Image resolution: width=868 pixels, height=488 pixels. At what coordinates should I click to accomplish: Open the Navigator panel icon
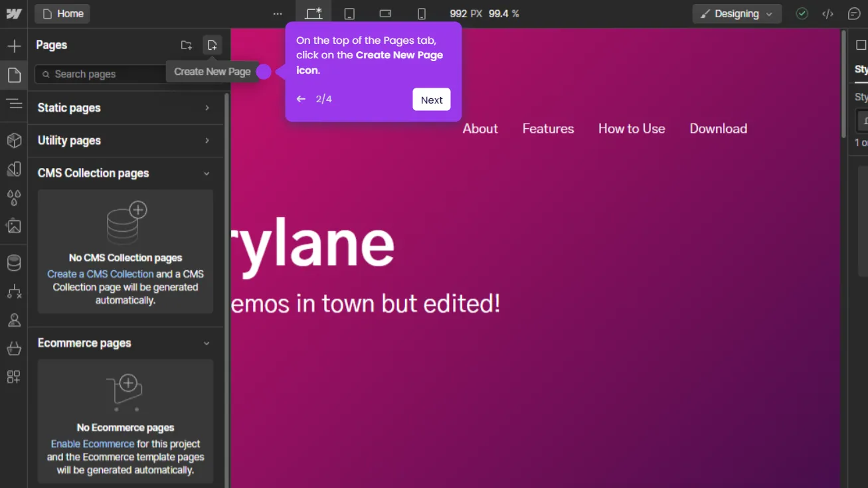click(x=14, y=103)
